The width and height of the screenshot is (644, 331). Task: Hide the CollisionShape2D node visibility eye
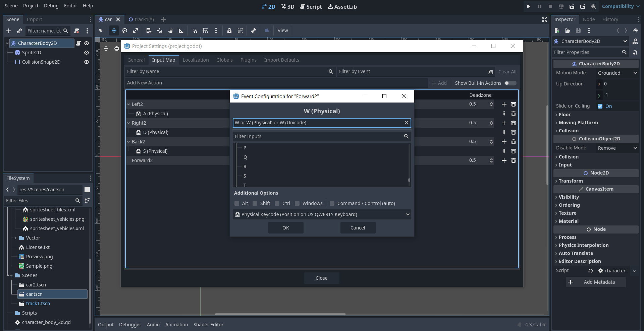87,62
